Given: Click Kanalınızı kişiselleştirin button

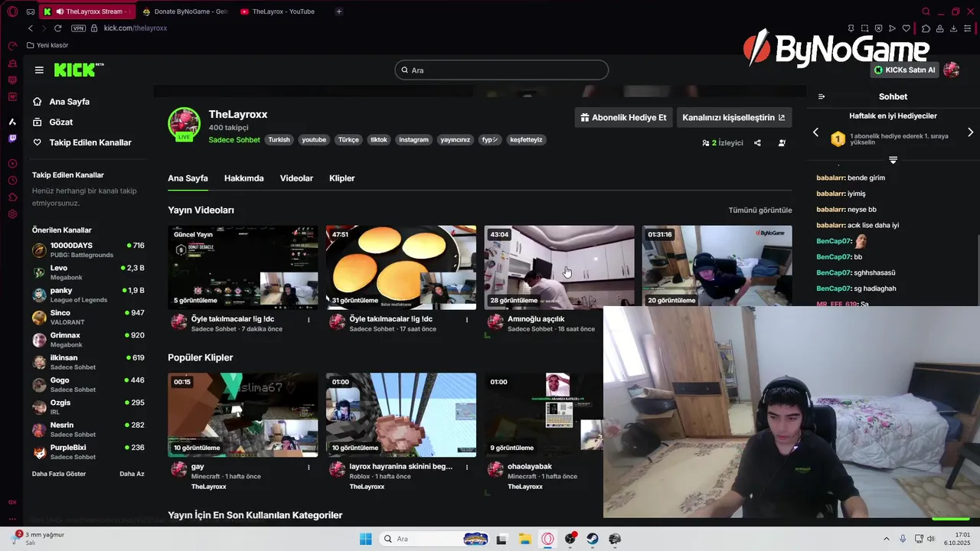Looking at the screenshot, I should (x=733, y=118).
